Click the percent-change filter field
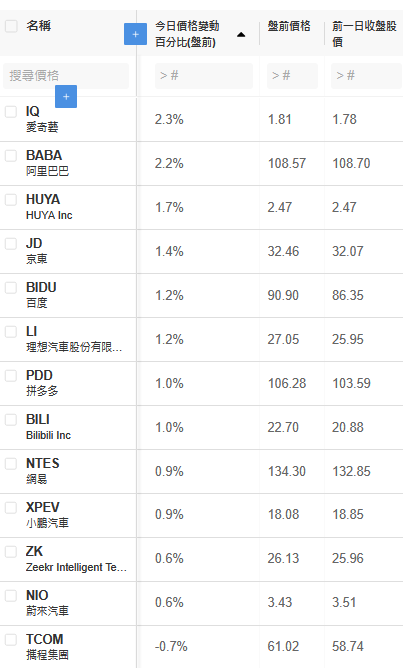This screenshot has height=668, width=403. pyautogui.click(x=204, y=76)
